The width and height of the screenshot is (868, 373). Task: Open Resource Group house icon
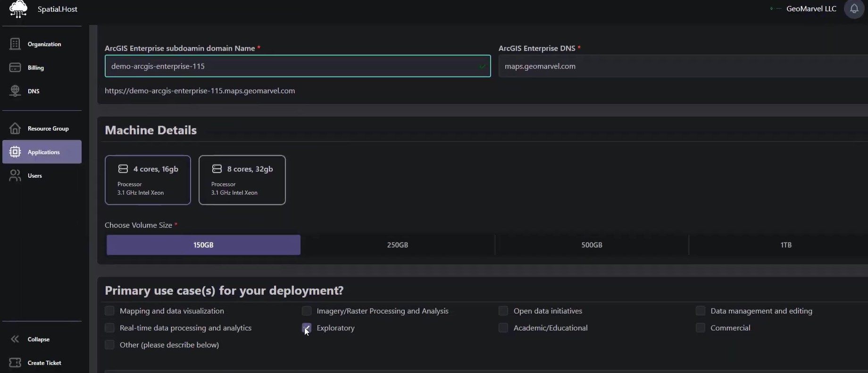click(x=15, y=128)
